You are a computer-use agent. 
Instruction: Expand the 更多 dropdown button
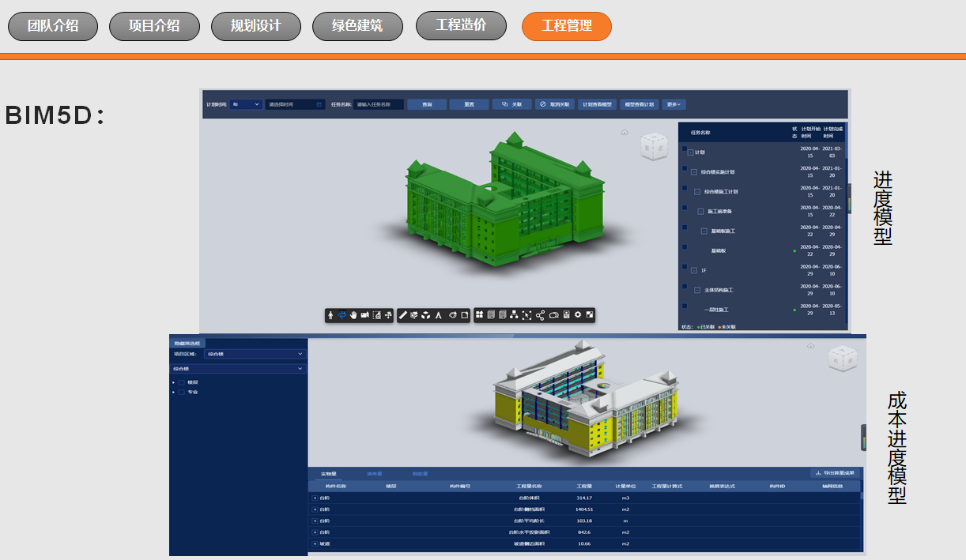674,104
